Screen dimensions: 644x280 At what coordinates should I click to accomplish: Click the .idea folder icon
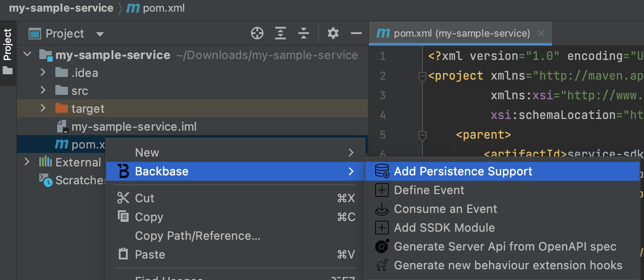(x=61, y=72)
